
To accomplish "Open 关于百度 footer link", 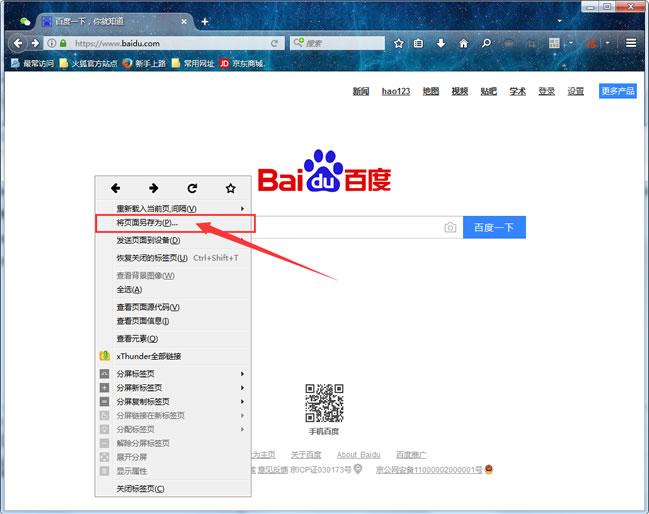I will point(306,455).
